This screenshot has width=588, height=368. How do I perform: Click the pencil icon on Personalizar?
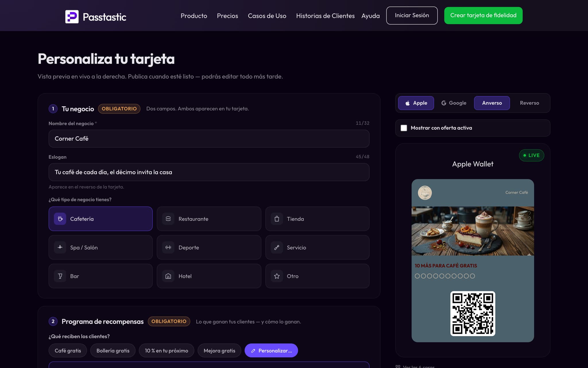(x=253, y=351)
